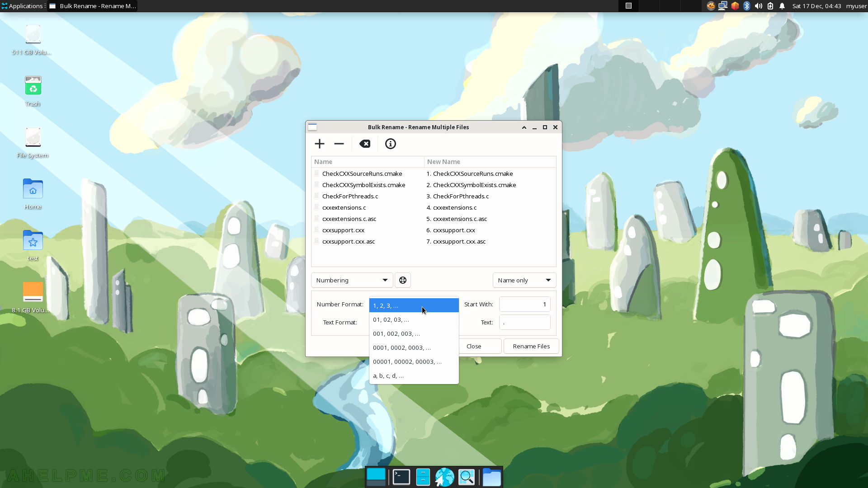Open the Bulk Rename window menu icon
This screenshot has width=868, height=488.
tap(312, 127)
